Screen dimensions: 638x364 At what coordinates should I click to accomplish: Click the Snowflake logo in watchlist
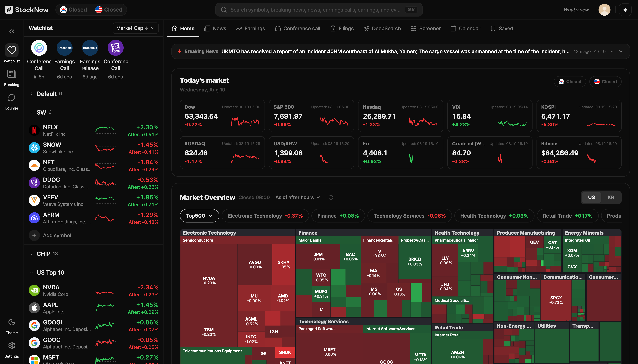pyautogui.click(x=34, y=148)
